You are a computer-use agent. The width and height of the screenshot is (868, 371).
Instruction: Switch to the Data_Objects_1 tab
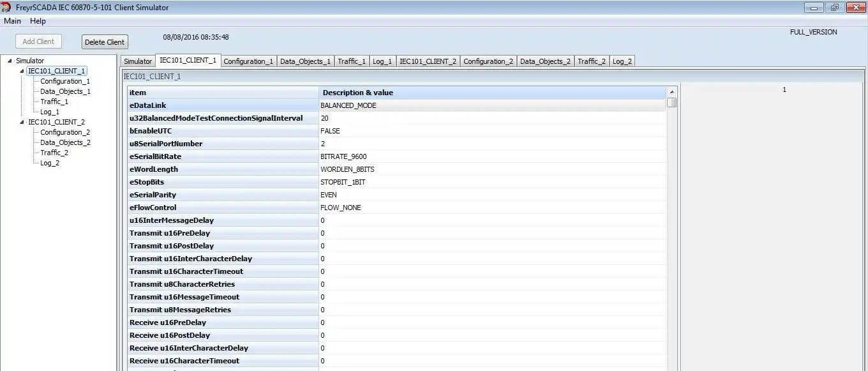click(x=306, y=61)
